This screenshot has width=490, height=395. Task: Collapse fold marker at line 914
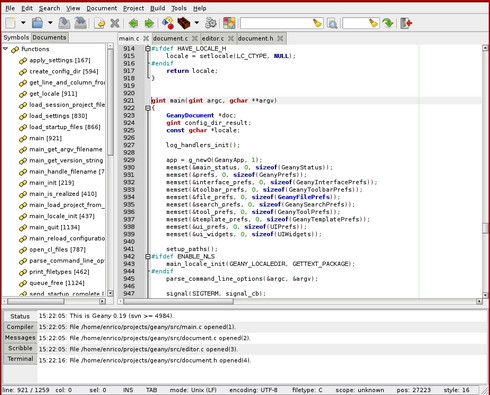click(148, 49)
